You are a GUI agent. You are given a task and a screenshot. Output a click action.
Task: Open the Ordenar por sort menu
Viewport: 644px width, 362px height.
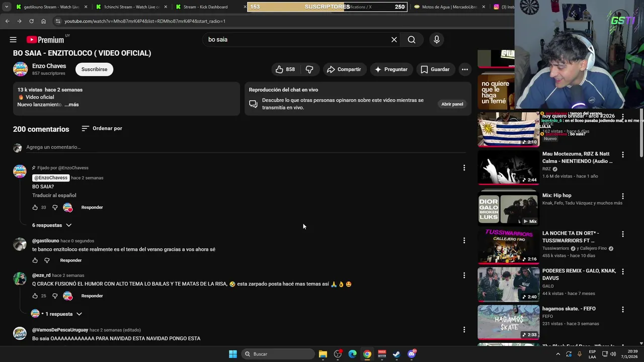tap(102, 129)
